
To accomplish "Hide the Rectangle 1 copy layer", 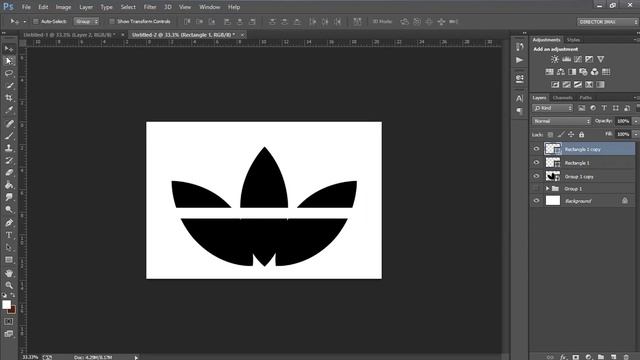I will 536,149.
